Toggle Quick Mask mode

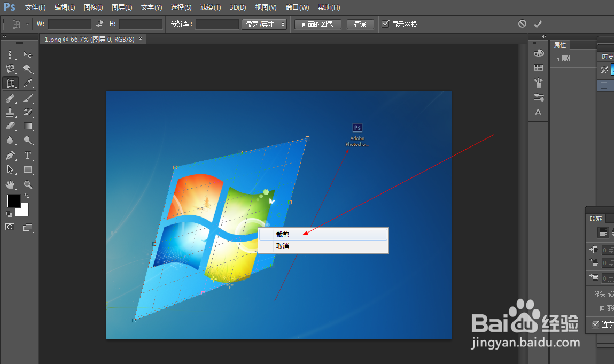(10, 227)
